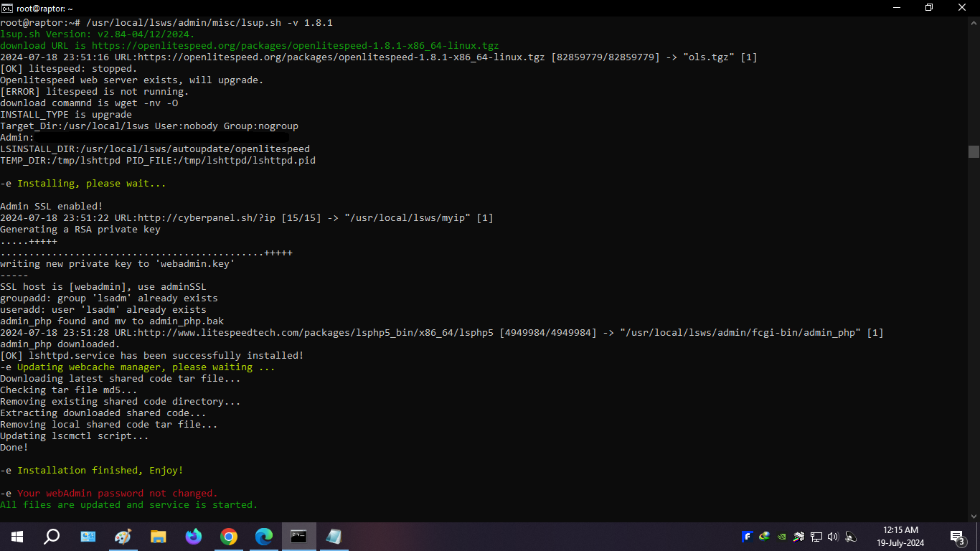This screenshot has width=980, height=551.
Task: Click 'Removing local shared code tar file...'
Action: tap(109, 425)
